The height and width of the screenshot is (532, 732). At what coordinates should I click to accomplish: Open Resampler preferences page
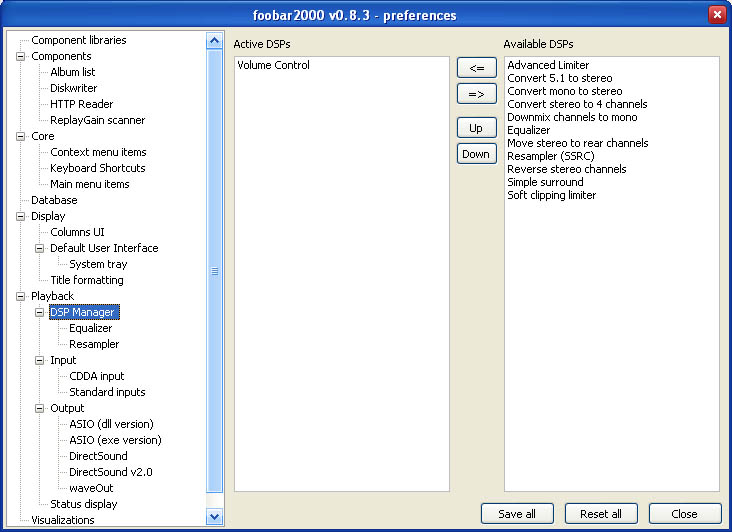(94, 344)
